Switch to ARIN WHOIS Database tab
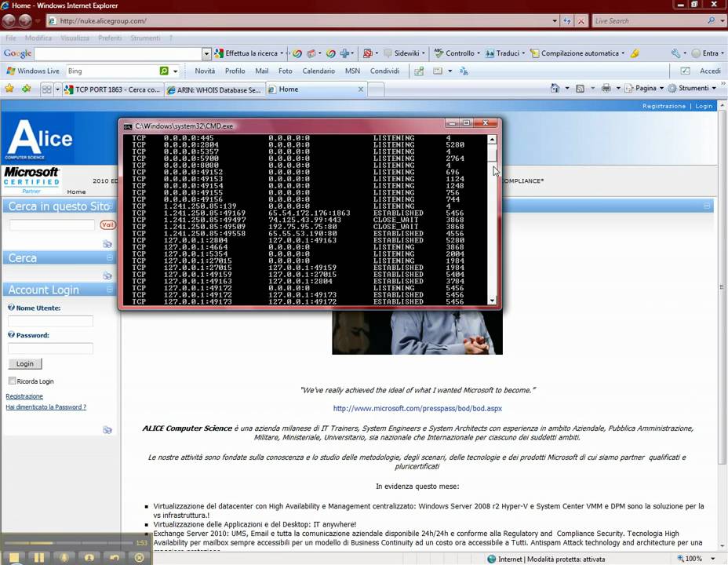 pos(215,89)
